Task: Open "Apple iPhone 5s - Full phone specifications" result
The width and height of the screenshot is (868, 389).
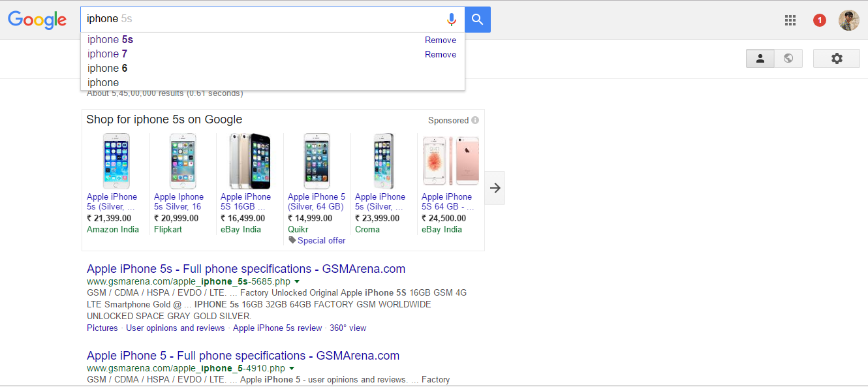Action: coord(246,269)
